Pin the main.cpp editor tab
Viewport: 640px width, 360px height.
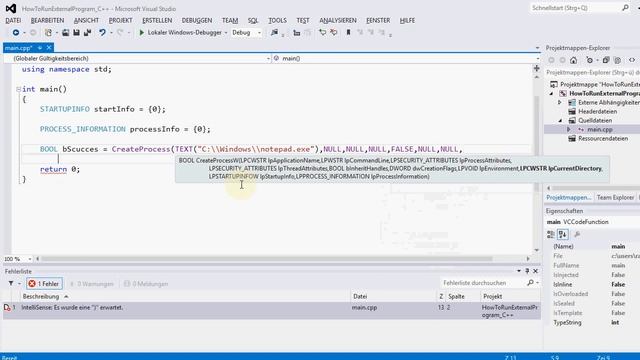pos(40,48)
